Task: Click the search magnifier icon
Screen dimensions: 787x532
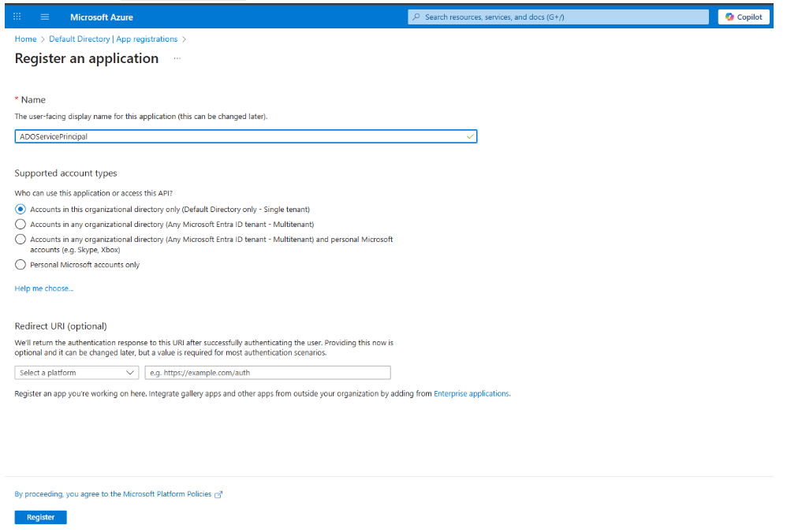Action: click(x=416, y=17)
